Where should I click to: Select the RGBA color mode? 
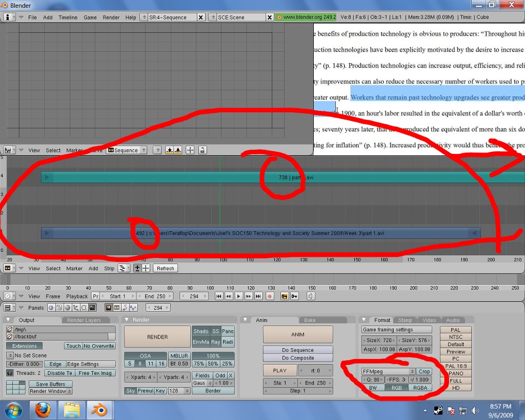[420, 388]
